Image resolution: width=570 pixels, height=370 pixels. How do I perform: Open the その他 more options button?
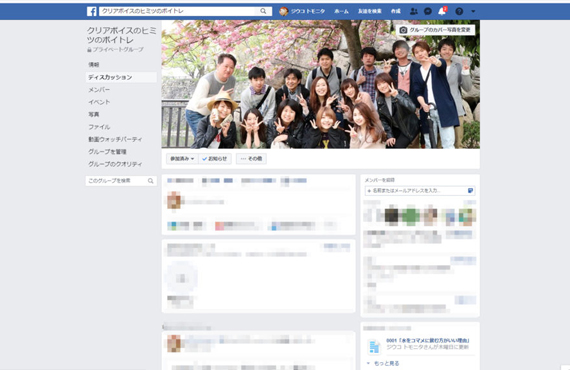[251, 159]
